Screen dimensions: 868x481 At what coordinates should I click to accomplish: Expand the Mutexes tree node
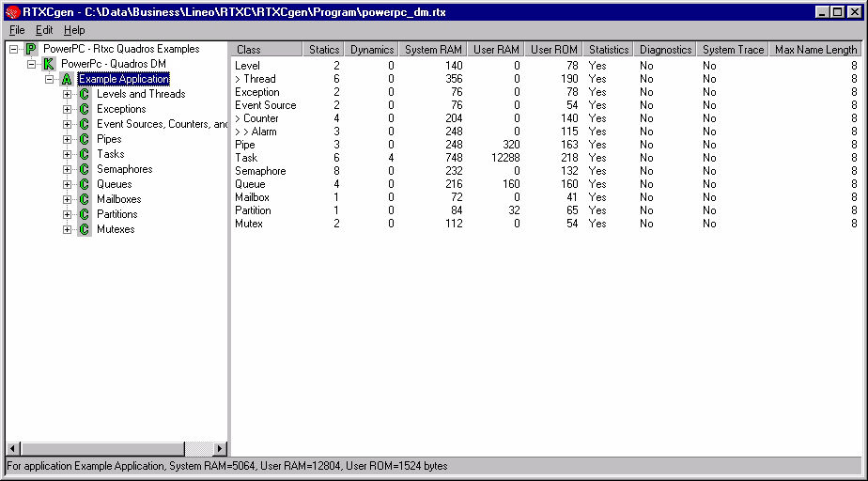pos(67,228)
